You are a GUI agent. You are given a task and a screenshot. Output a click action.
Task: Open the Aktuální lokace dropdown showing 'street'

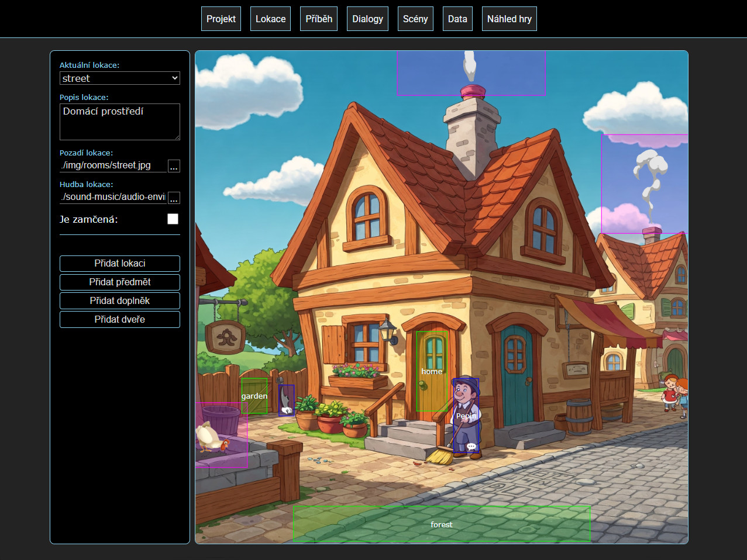[x=119, y=78]
